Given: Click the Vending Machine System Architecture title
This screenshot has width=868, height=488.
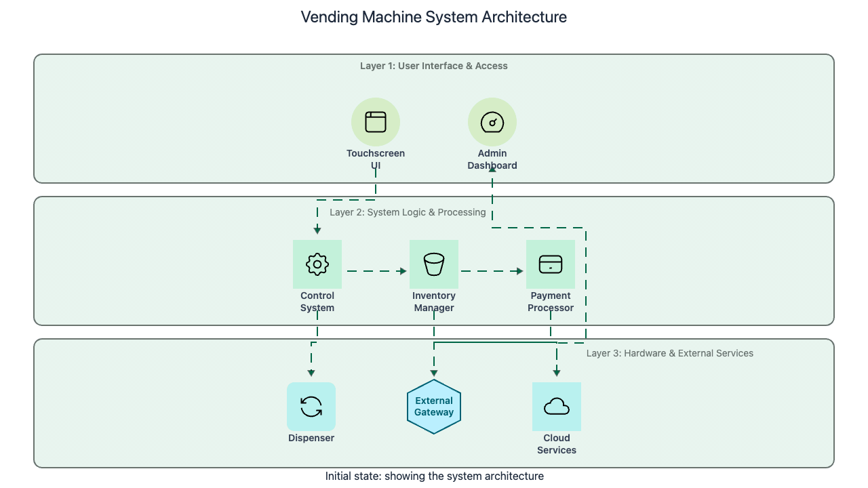Looking at the screenshot, I should [x=434, y=17].
